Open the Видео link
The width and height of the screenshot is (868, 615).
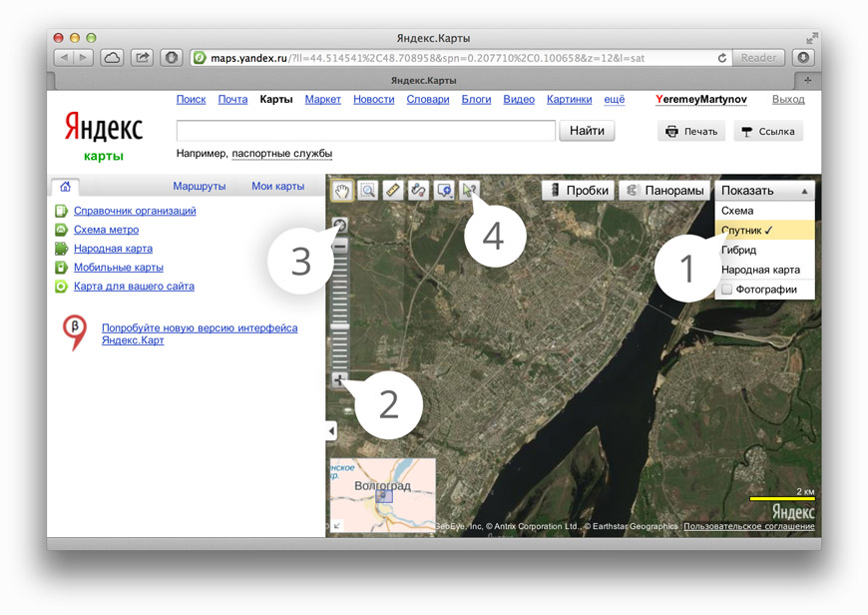519,99
